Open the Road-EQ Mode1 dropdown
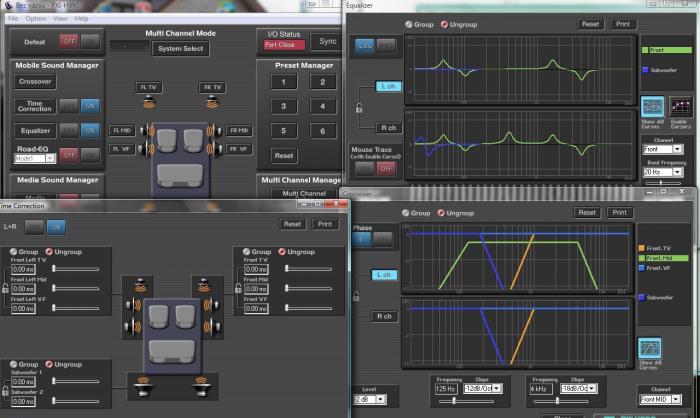The image size is (700, 418). pyautogui.click(x=33, y=158)
